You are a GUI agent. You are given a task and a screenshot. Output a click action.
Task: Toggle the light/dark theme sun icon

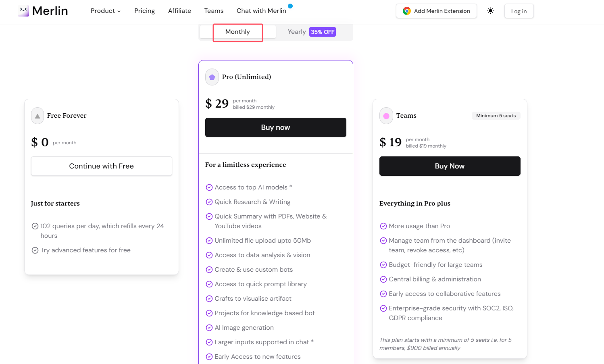pos(490,11)
